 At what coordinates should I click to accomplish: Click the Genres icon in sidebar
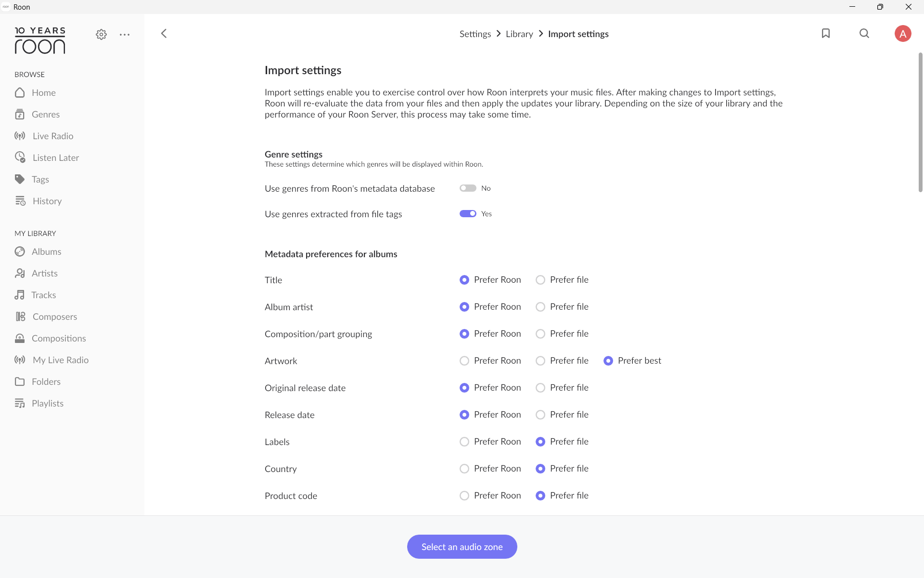[x=20, y=114]
